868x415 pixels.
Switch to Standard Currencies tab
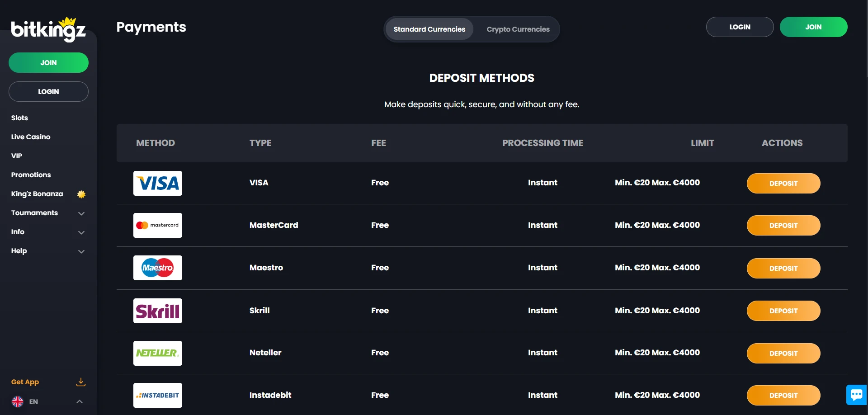coord(429,29)
